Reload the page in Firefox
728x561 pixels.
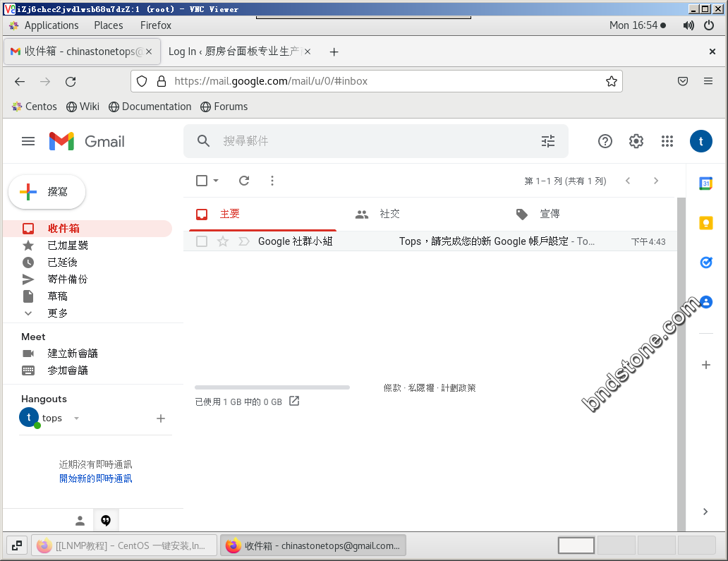coord(71,82)
